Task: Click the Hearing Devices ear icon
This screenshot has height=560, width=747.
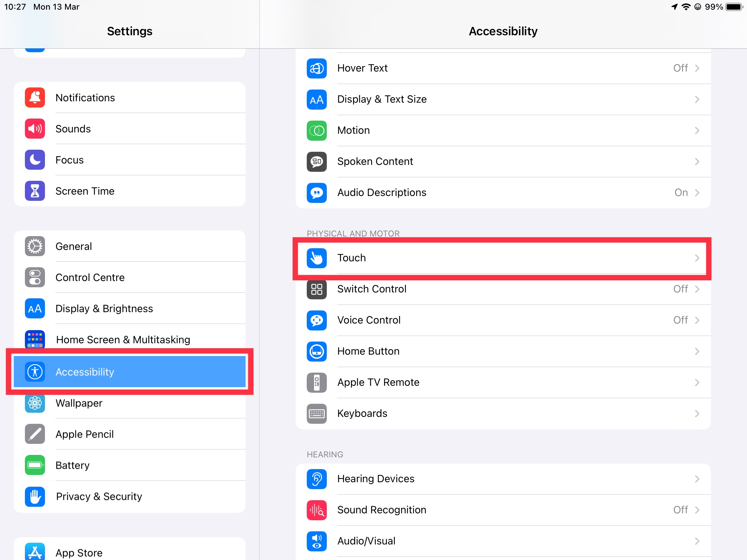Action: [x=316, y=479]
